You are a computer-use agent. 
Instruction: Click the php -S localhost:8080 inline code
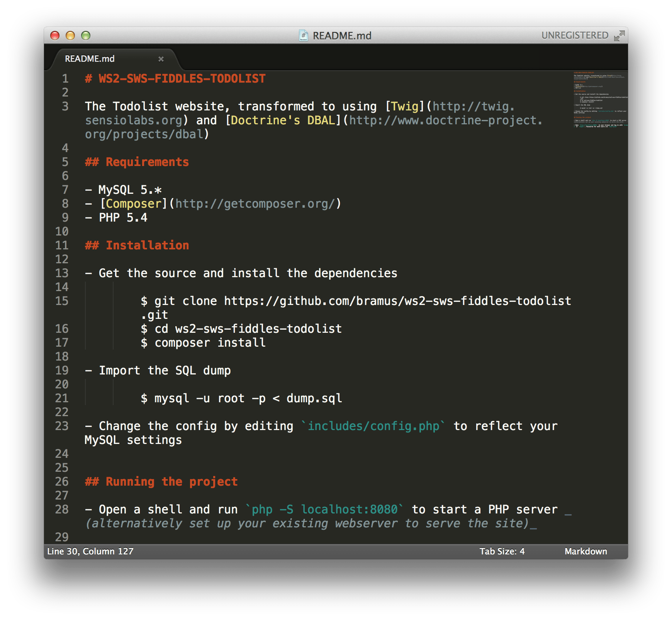pyautogui.click(x=324, y=509)
